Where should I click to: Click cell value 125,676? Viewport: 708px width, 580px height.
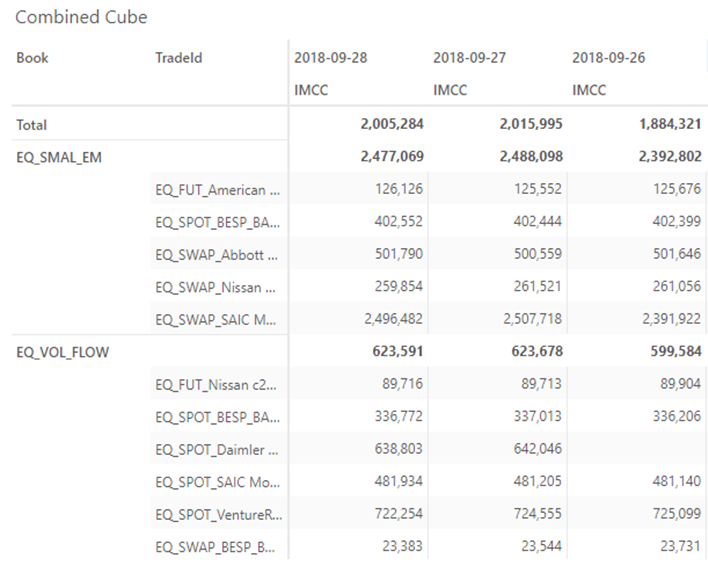tap(677, 189)
